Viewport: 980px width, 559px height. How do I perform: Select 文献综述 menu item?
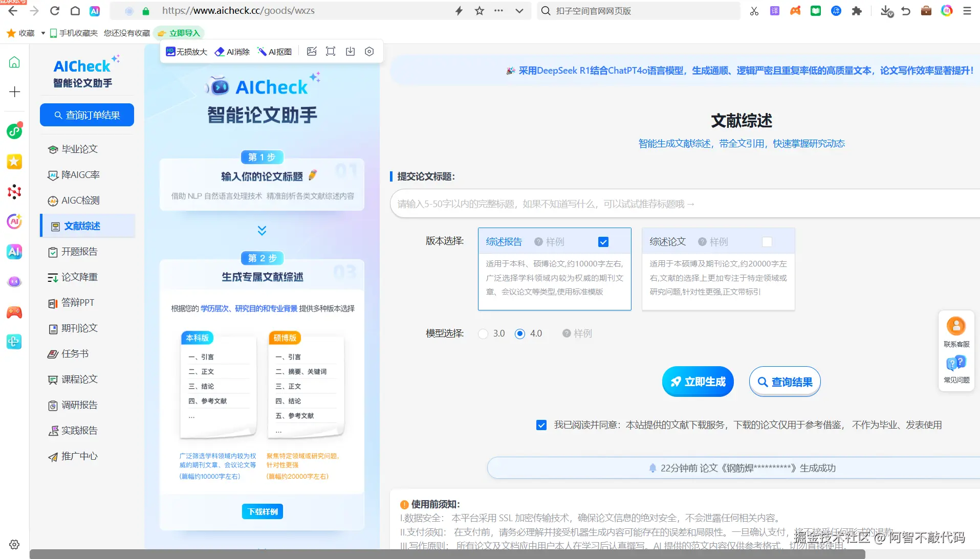(x=88, y=226)
